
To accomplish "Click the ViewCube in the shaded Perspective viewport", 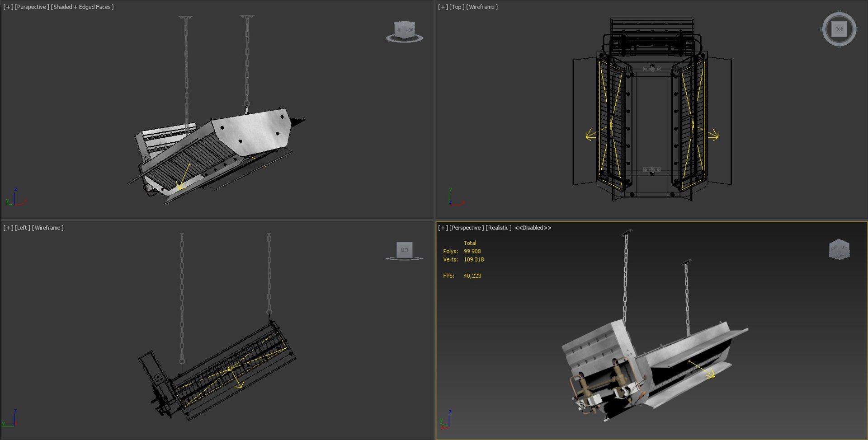I will click(405, 30).
